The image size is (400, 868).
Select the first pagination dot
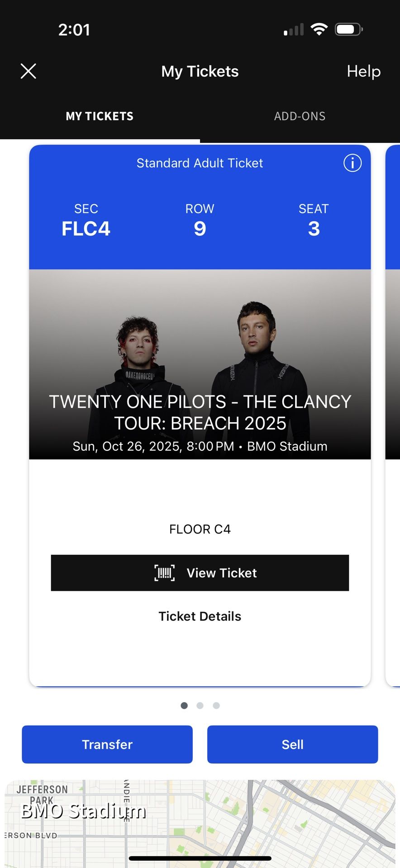184,705
